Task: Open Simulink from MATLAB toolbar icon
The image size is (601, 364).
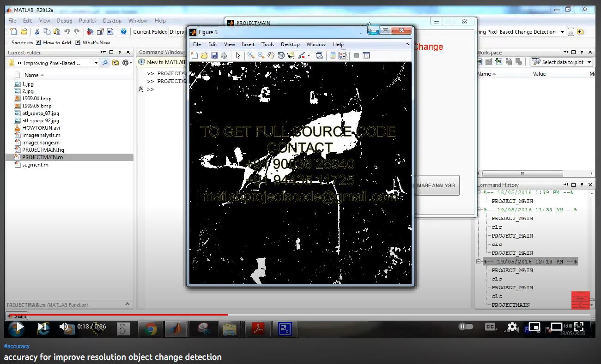Action: point(90,32)
